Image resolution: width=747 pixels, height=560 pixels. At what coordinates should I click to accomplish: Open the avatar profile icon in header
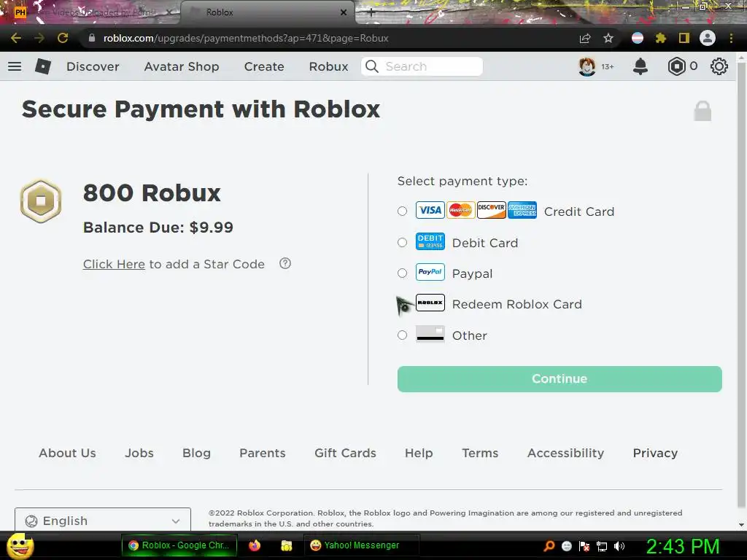pyautogui.click(x=587, y=66)
